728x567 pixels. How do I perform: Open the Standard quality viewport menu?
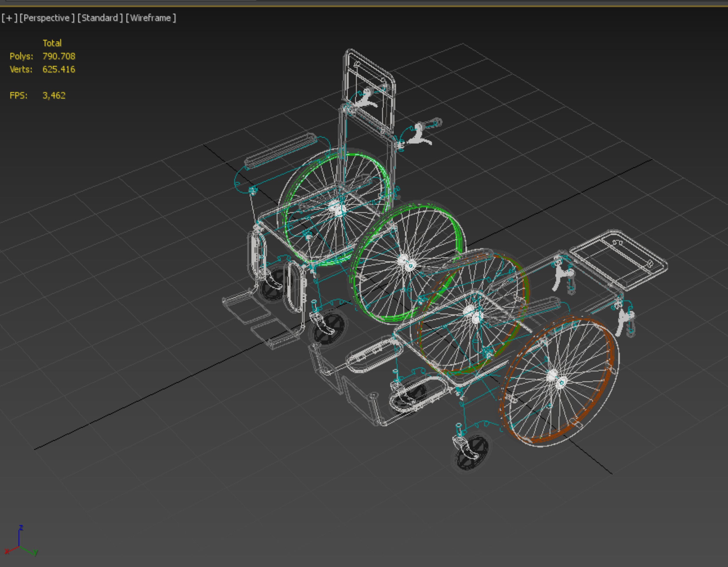coord(100,18)
